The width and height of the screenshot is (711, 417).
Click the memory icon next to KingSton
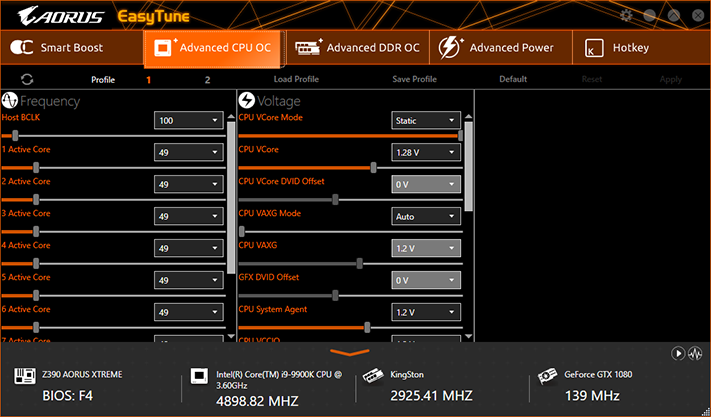click(x=374, y=376)
